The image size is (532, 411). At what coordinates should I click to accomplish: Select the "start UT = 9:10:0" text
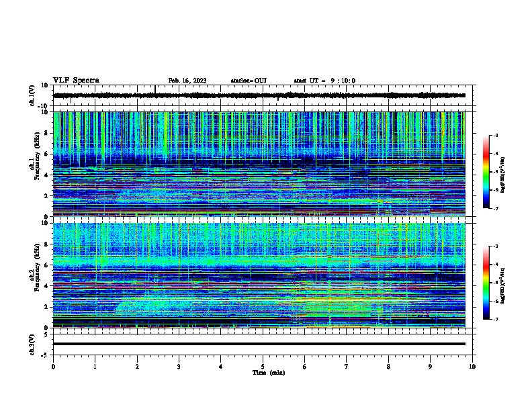[x=324, y=81]
